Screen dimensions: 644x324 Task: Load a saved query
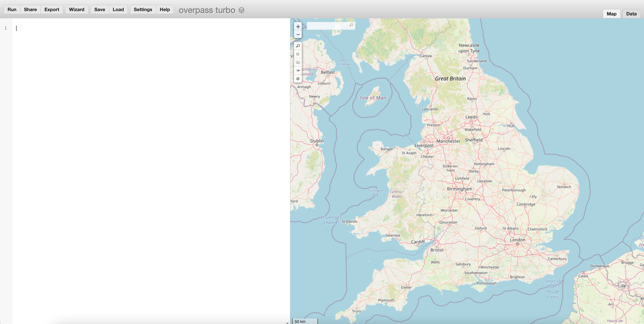(118, 9)
